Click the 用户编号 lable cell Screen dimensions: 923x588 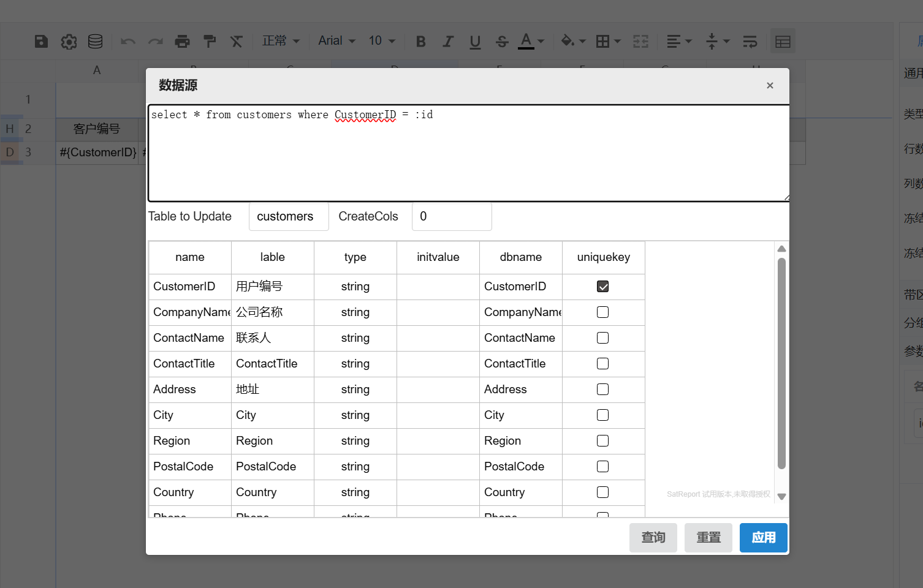tap(273, 287)
